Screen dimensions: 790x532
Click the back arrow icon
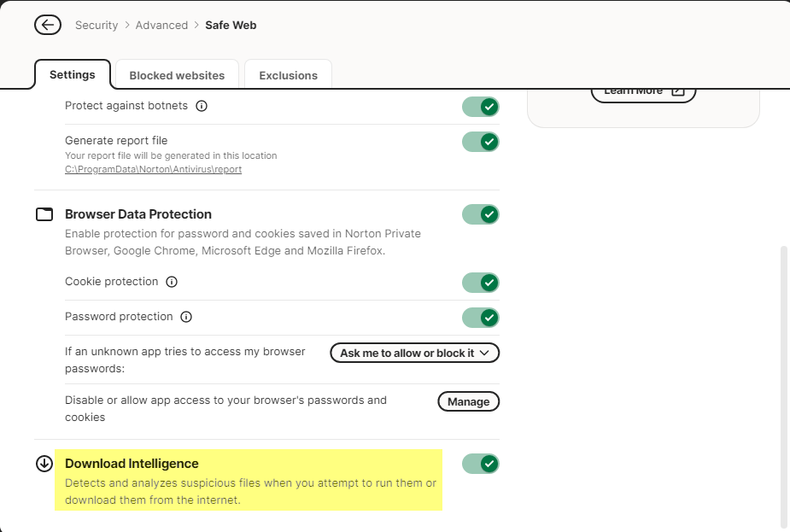tap(48, 25)
